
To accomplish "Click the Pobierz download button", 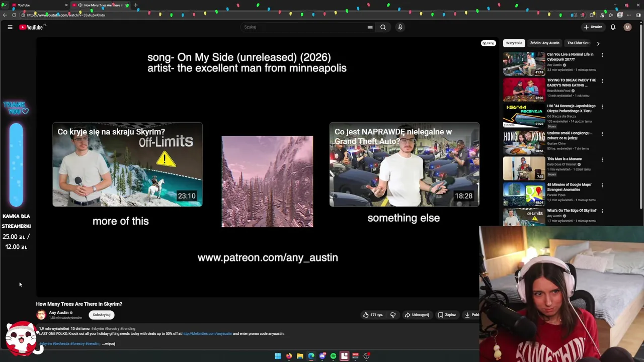I will (x=471, y=315).
